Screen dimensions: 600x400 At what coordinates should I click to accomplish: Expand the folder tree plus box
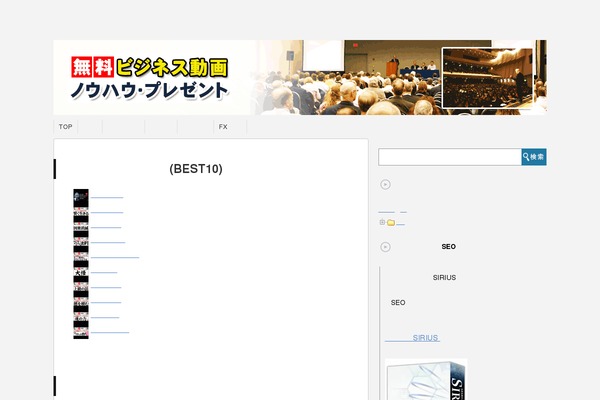click(382, 222)
